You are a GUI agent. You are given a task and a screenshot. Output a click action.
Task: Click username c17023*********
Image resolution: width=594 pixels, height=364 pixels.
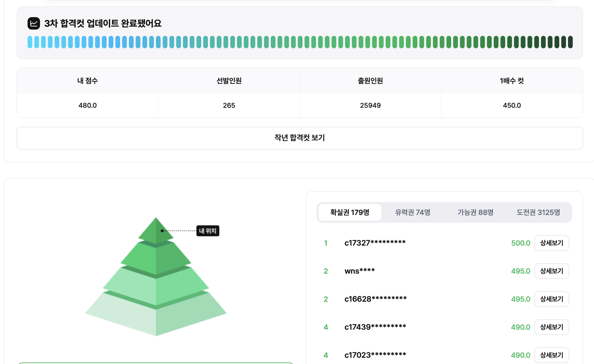pyautogui.click(x=375, y=355)
